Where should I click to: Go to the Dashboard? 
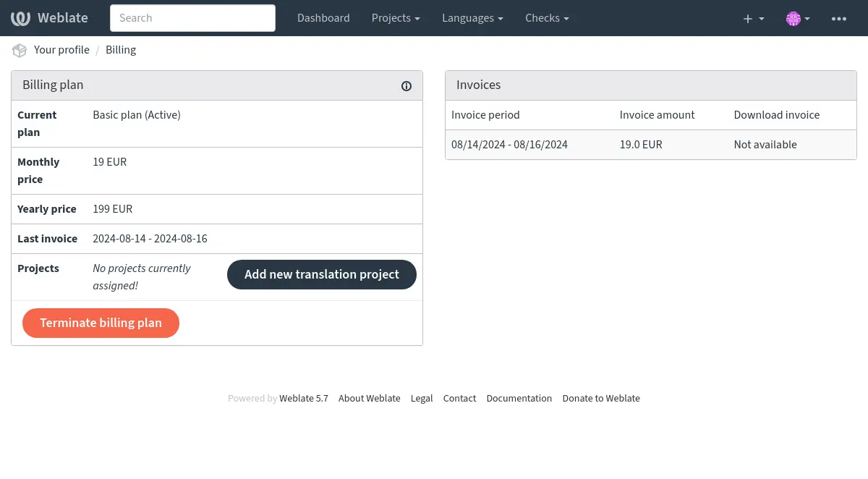[x=323, y=18]
